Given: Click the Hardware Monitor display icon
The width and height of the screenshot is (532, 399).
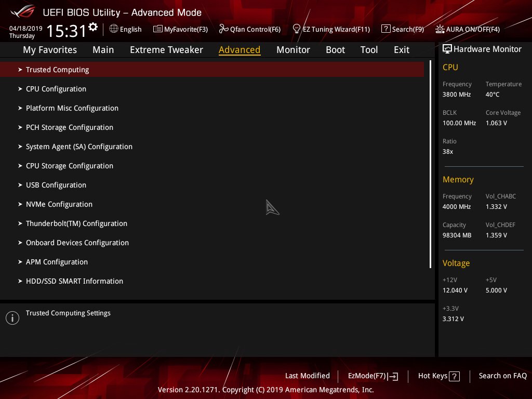Looking at the screenshot, I should point(447,49).
